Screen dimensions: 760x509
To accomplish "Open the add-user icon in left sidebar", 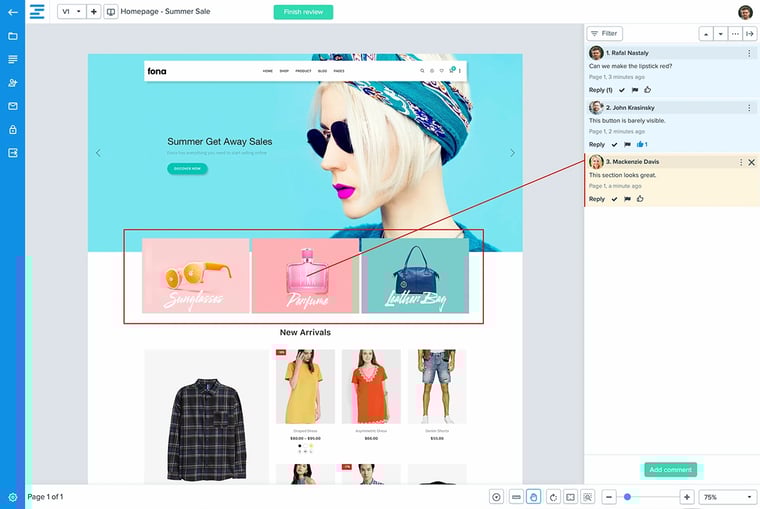I will point(13,83).
